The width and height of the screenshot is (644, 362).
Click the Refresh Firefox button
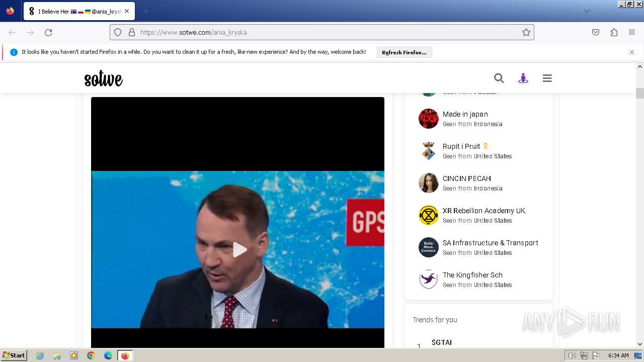click(404, 52)
